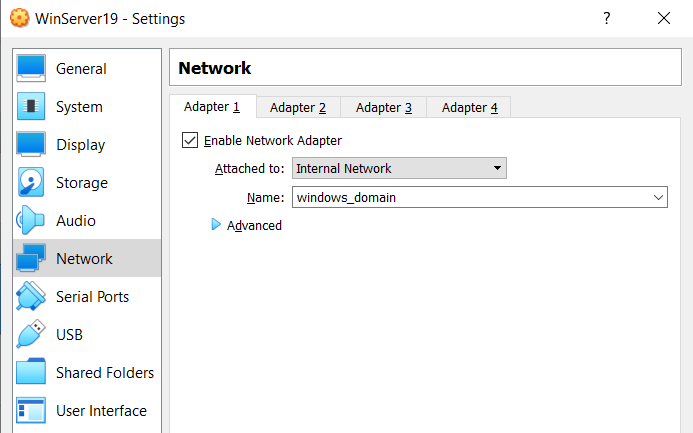This screenshot has width=693, height=433.
Task: Click the windows_domain name text field
Action: click(470, 198)
